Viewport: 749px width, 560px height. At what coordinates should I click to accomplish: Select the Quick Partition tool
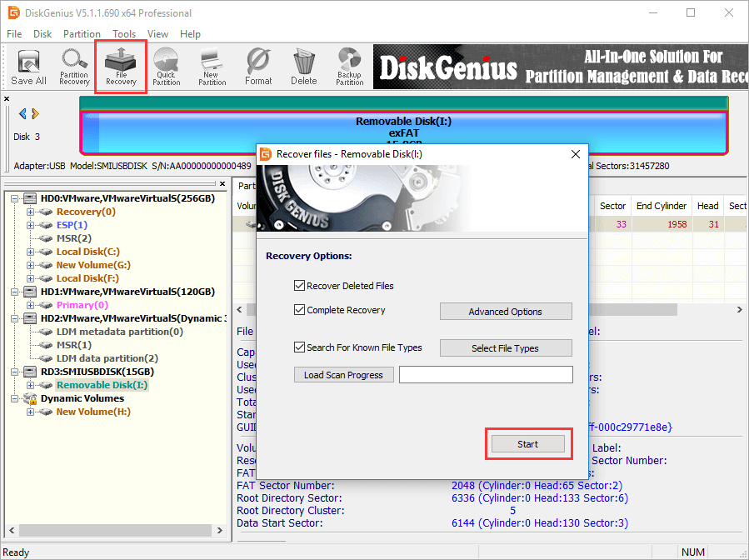167,67
